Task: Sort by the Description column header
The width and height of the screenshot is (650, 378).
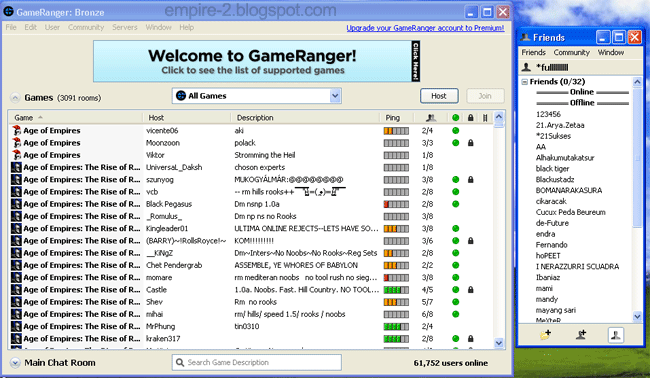Action: tap(305, 118)
